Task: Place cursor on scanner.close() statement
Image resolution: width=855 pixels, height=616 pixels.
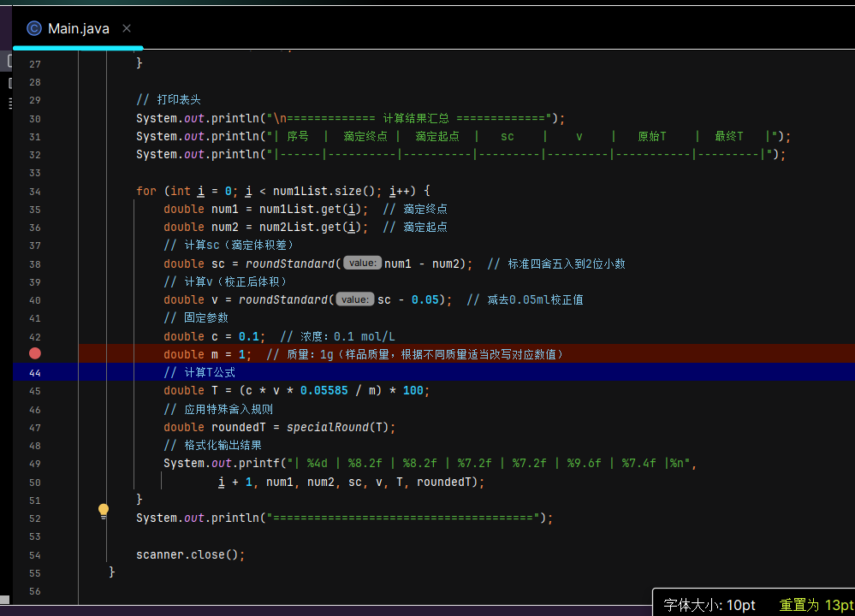Action: pyautogui.click(x=190, y=554)
